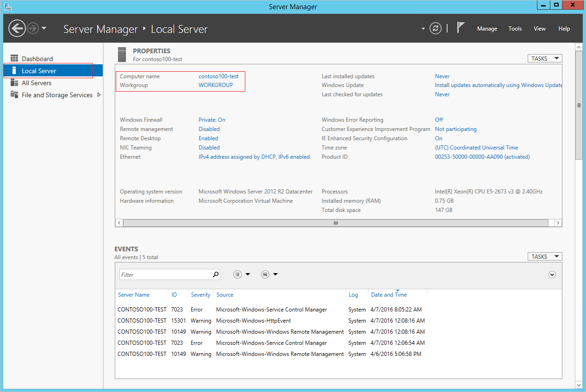Viewport: 586px width, 392px height.
Task: Click Last checked for updates Never link
Action: [443, 94]
